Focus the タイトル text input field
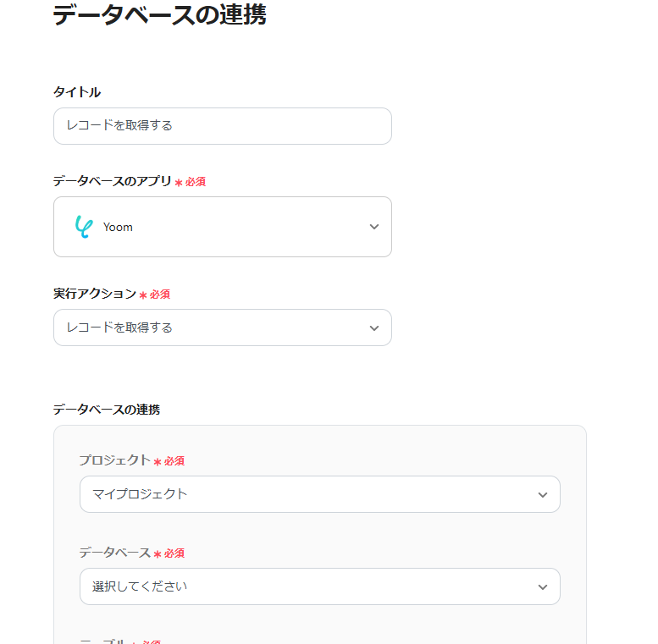This screenshot has width=658, height=644. 222,126
